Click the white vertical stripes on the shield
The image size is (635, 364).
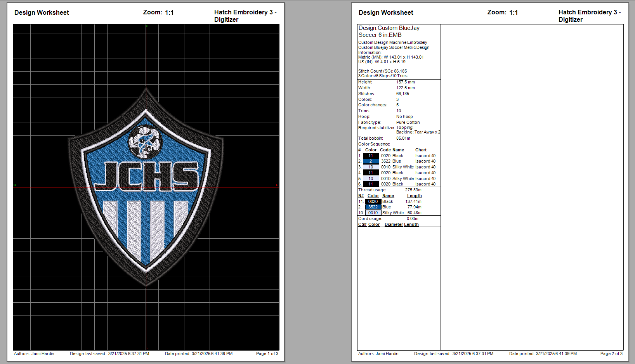[146, 229]
